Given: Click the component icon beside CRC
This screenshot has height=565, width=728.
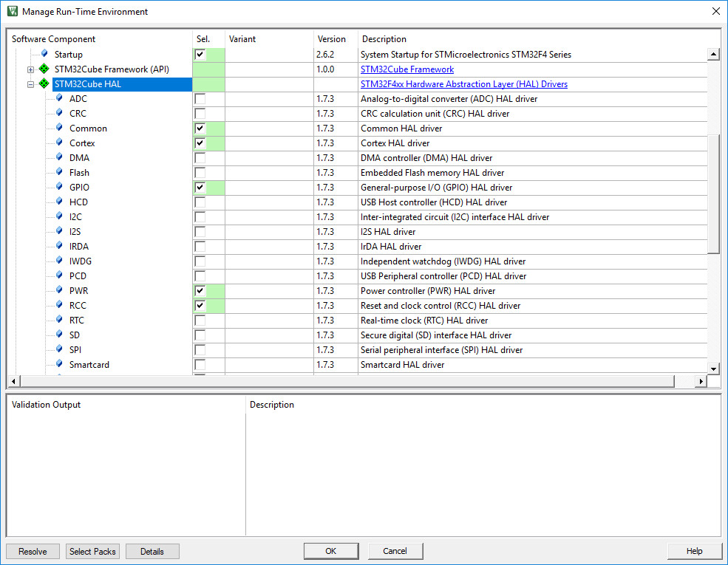Looking at the screenshot, I should pos(59,113).
